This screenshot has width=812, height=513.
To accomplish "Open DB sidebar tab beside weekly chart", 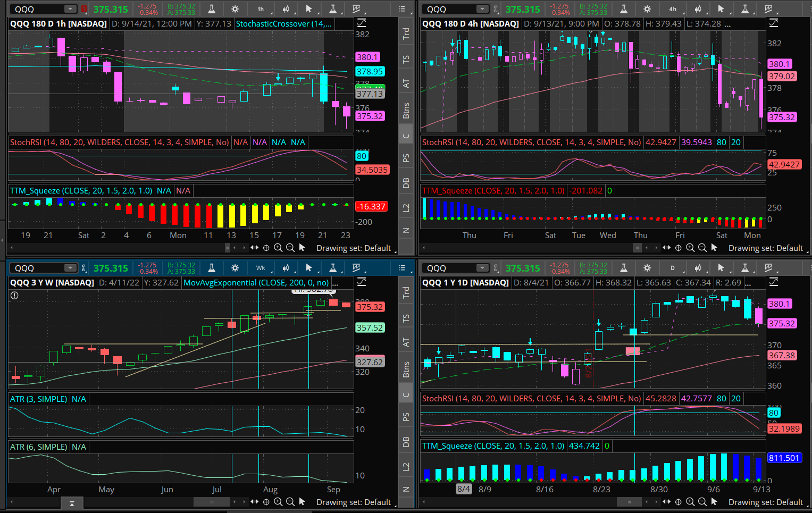I will point(406,442).
